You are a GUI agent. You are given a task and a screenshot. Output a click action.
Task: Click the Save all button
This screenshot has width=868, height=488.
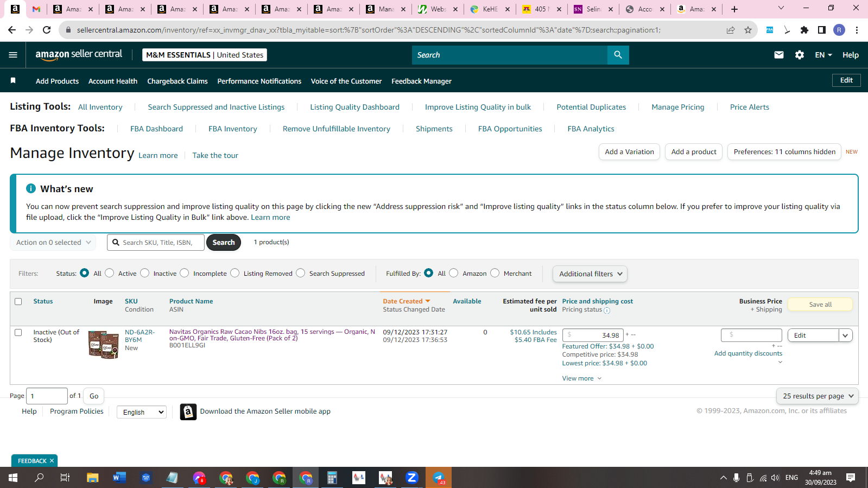pyautogui.click(x=820, y=305)
